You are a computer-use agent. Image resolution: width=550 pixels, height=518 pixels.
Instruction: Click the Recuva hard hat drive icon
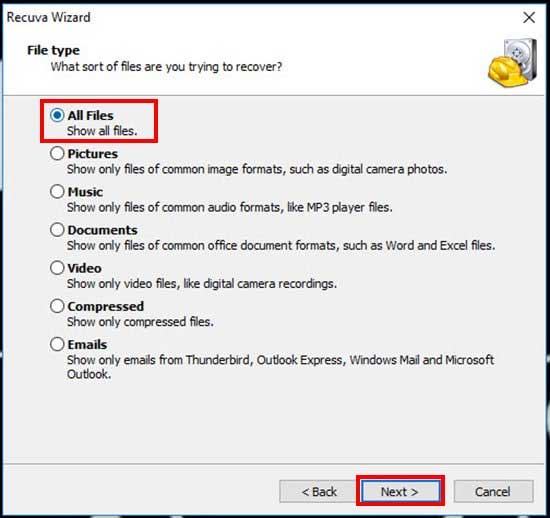513,63
